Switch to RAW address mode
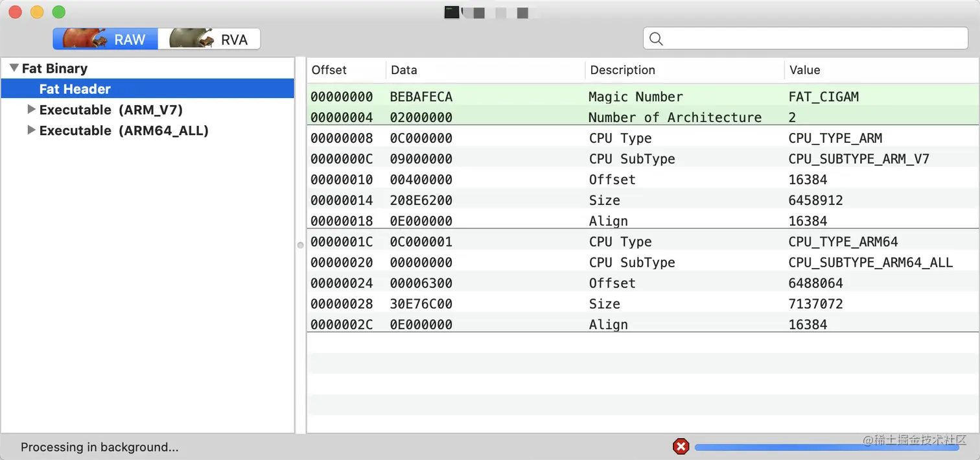 105,39
